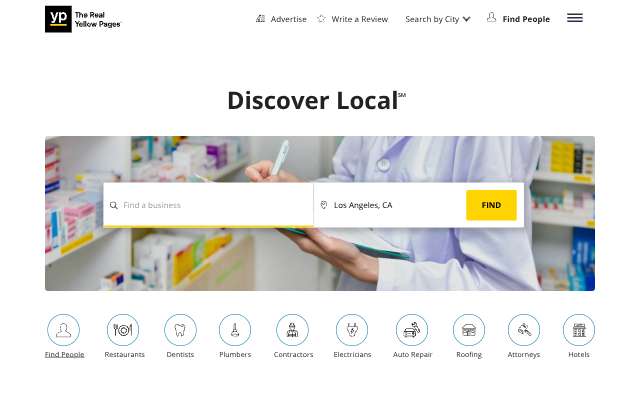Expand the Search by City dropdown

(438, 19)
